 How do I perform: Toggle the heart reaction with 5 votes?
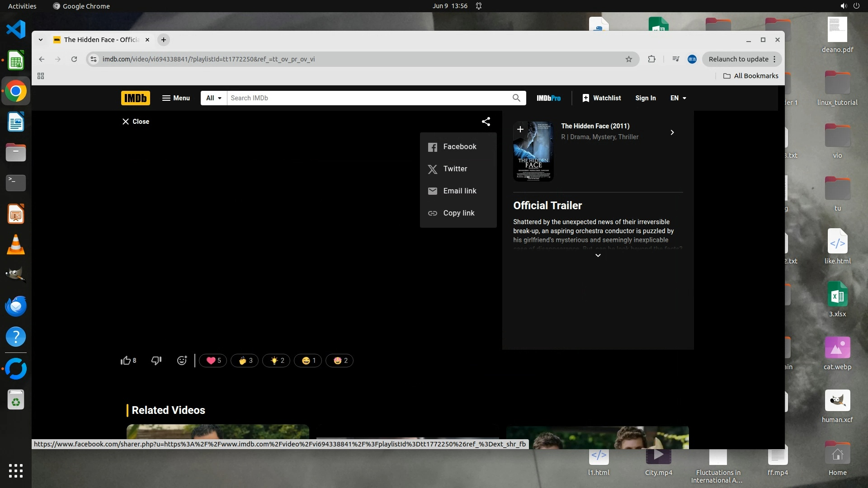coord(213,361)
